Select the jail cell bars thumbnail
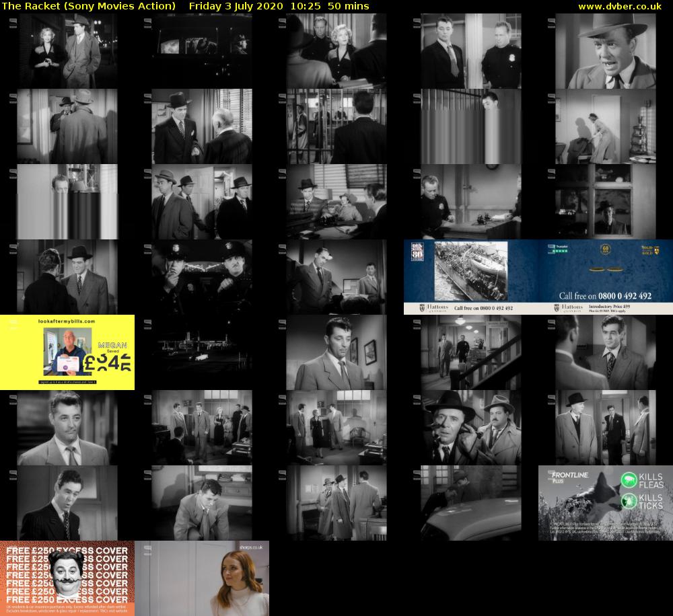 [336, 126]
